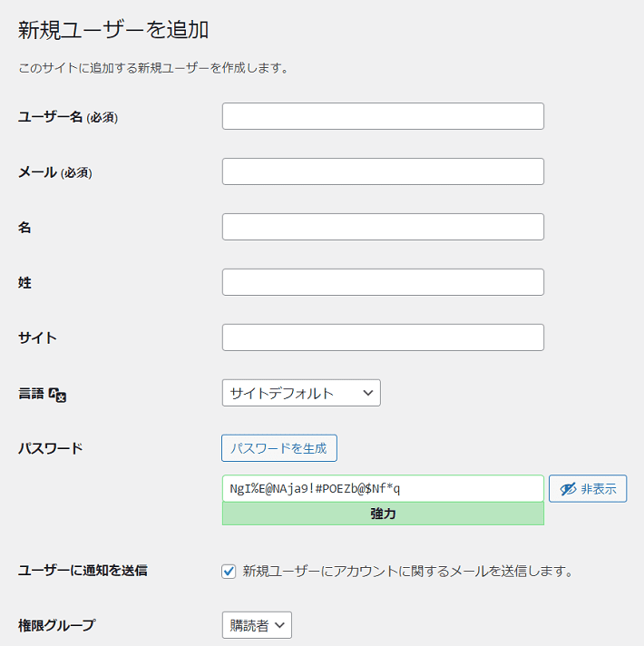Click the 権限グループ label
644x646 pixels.
pyautogui.click(x=57, y=625)
